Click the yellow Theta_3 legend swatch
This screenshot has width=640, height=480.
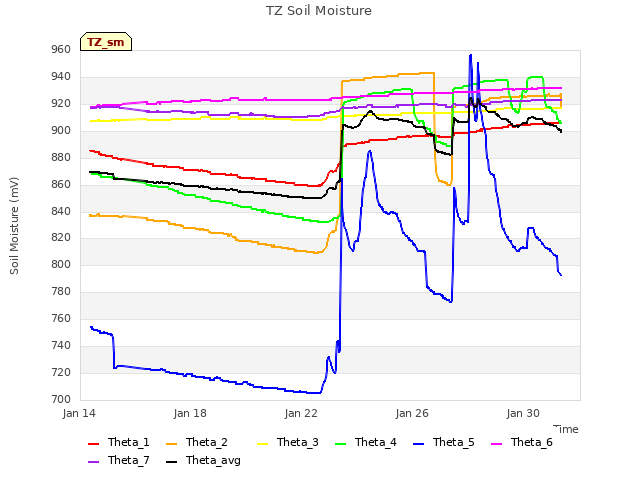(x=263, y=444)
